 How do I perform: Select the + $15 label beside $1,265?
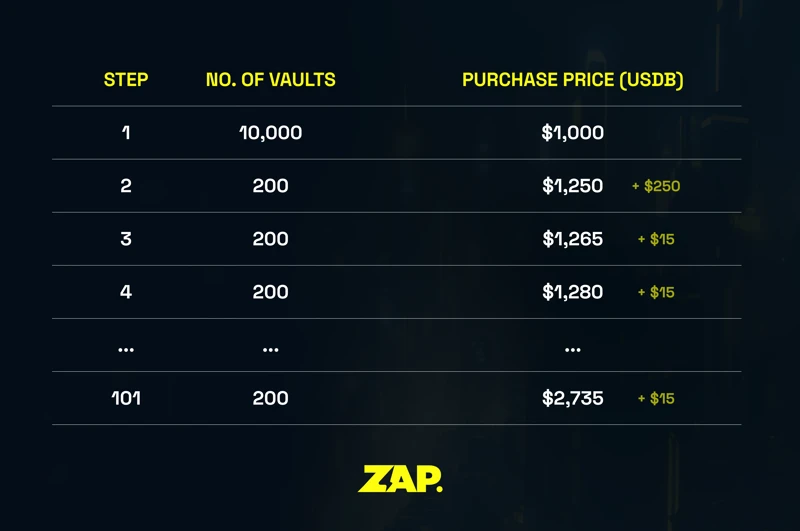656,239
